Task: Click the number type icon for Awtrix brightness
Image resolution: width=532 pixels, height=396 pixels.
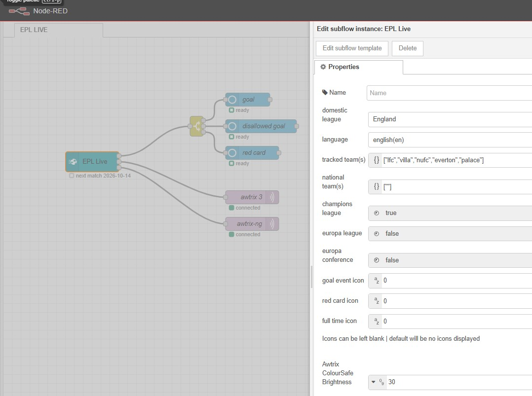Action: pos(381,382)
